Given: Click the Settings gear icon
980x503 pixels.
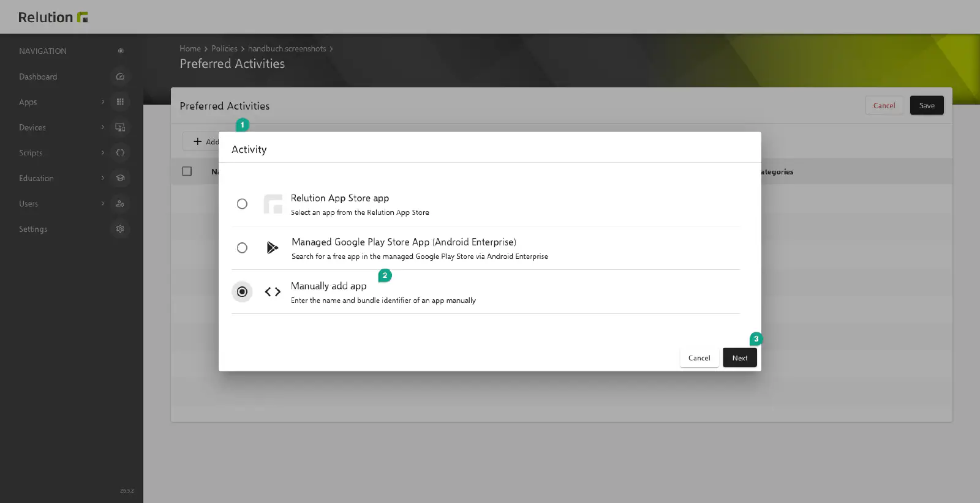Looking at the screenshot, I should tap(120, 229).
